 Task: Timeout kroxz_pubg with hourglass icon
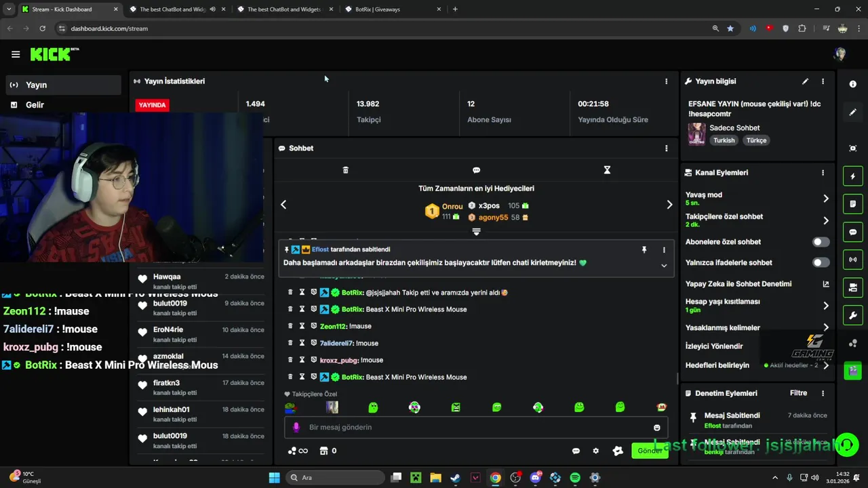point(302,360)
